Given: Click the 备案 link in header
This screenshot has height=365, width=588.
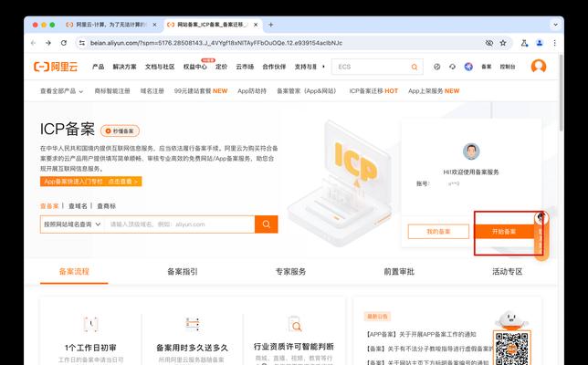Looking at the screenshot, I should click(487, 67).
